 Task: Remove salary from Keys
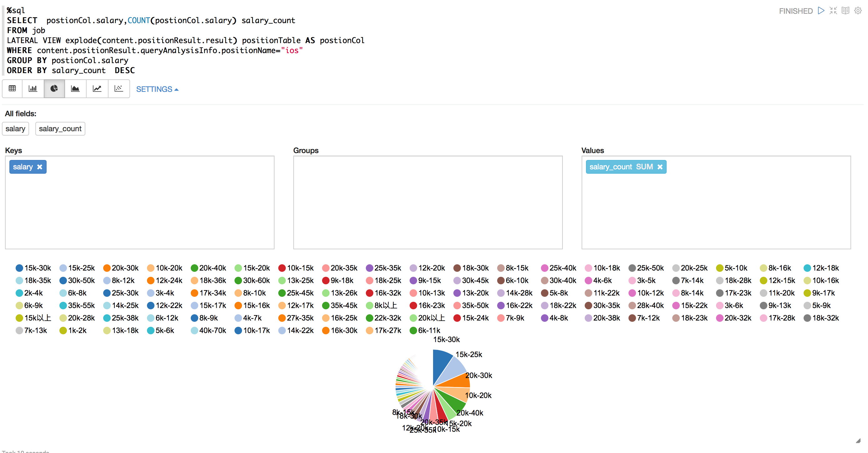(40, 167)
